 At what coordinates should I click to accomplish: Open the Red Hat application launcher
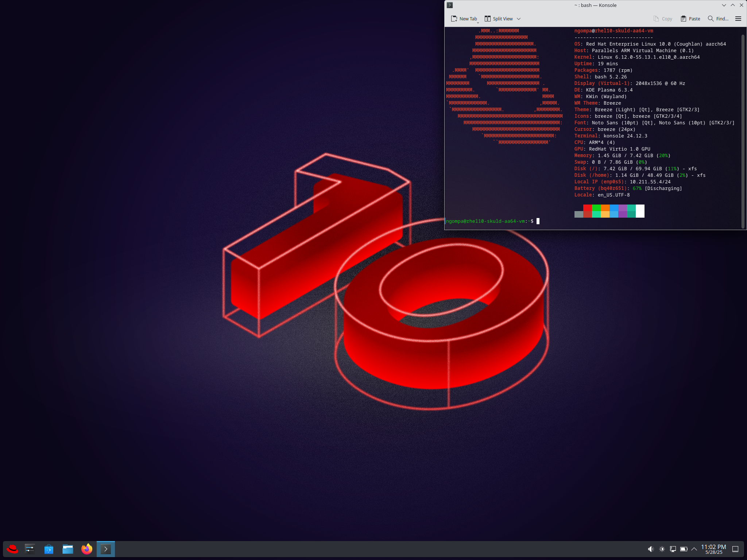point(12,549)
